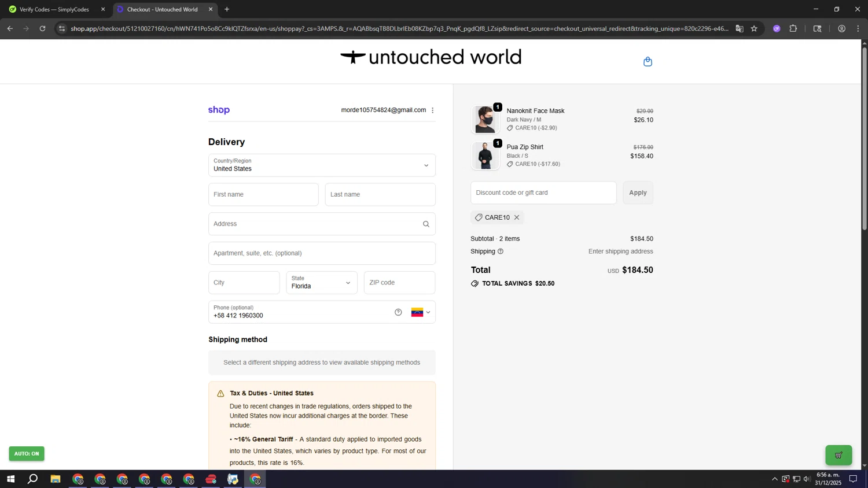Expand the State dropdown showing Florida
The image size is (868, 488).
322,283
